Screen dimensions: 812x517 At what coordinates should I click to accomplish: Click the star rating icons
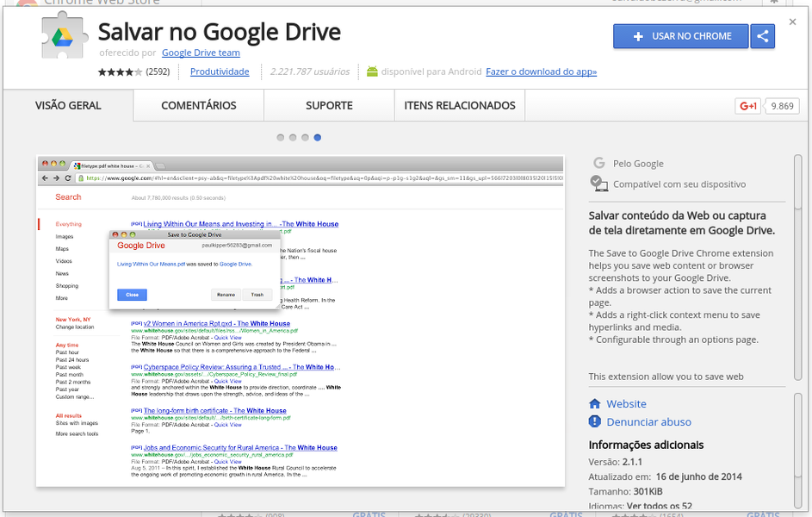pos(121,72)
